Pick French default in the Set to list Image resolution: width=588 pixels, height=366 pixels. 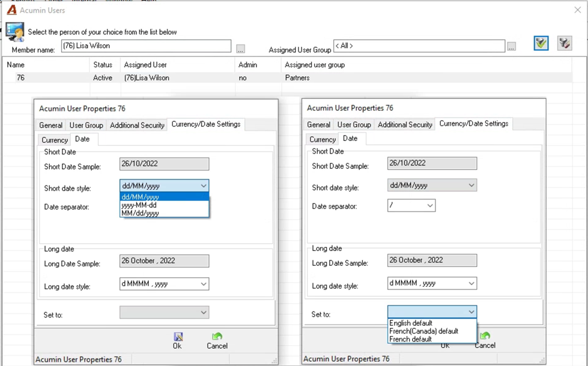tap(432, 339)
